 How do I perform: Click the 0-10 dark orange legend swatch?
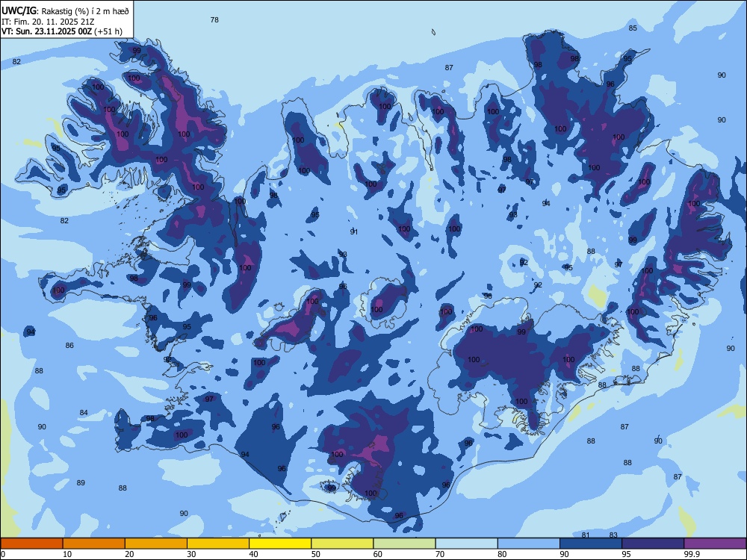[x=31, y=544]
